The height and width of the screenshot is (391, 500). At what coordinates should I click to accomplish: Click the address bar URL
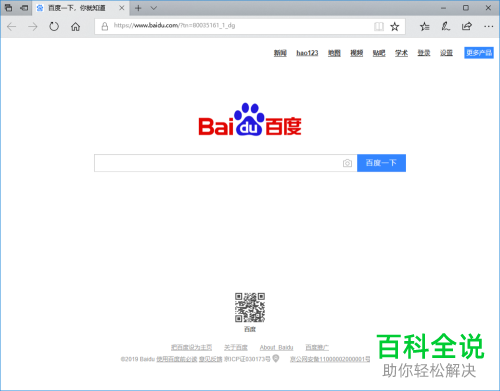[174, 26]
